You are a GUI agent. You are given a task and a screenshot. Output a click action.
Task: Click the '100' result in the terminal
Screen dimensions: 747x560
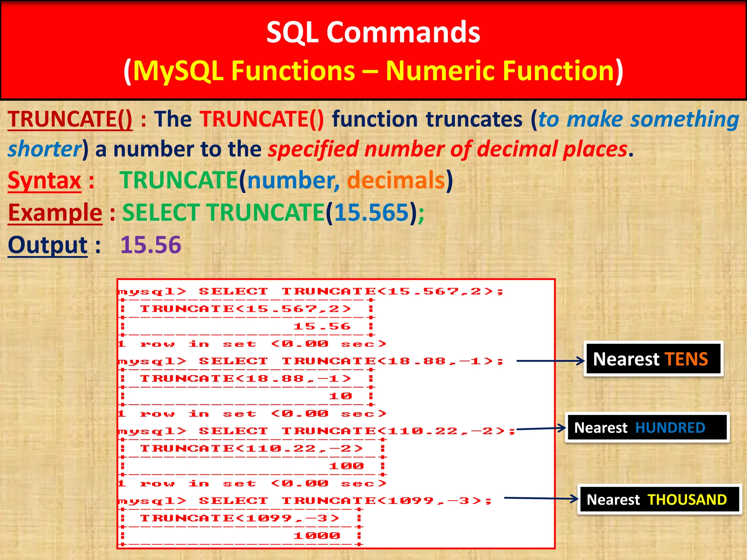[346, 466]
